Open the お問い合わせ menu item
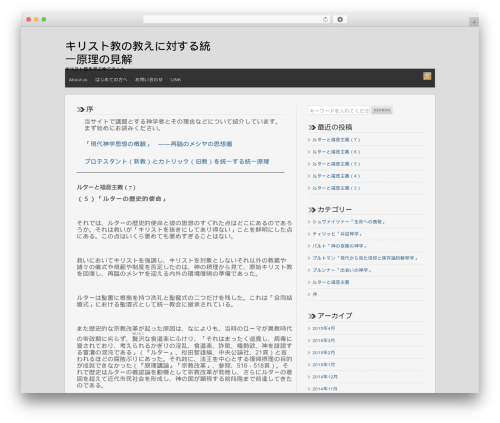 [x=149, y=80]
